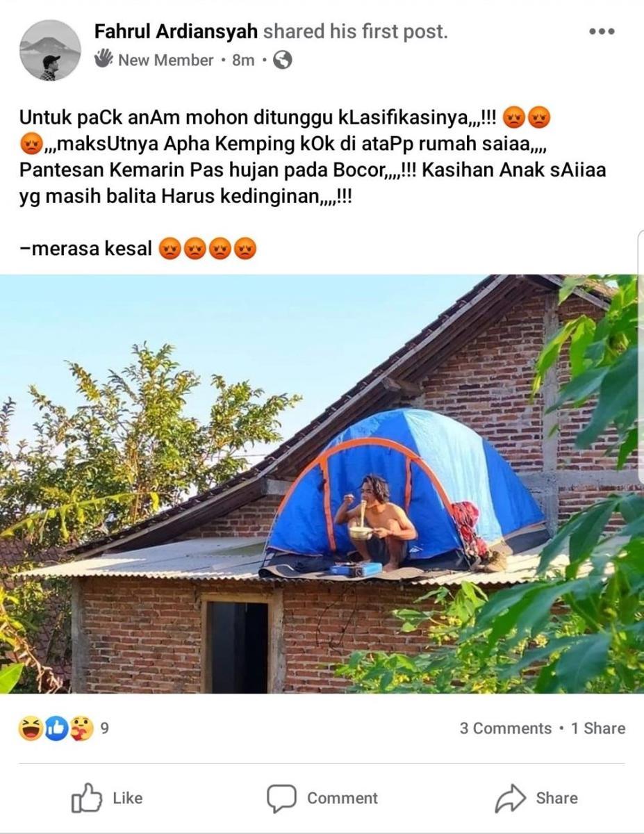Click the blue Like reaction icon
The image size is (644, 834).
tap(56, 728)
